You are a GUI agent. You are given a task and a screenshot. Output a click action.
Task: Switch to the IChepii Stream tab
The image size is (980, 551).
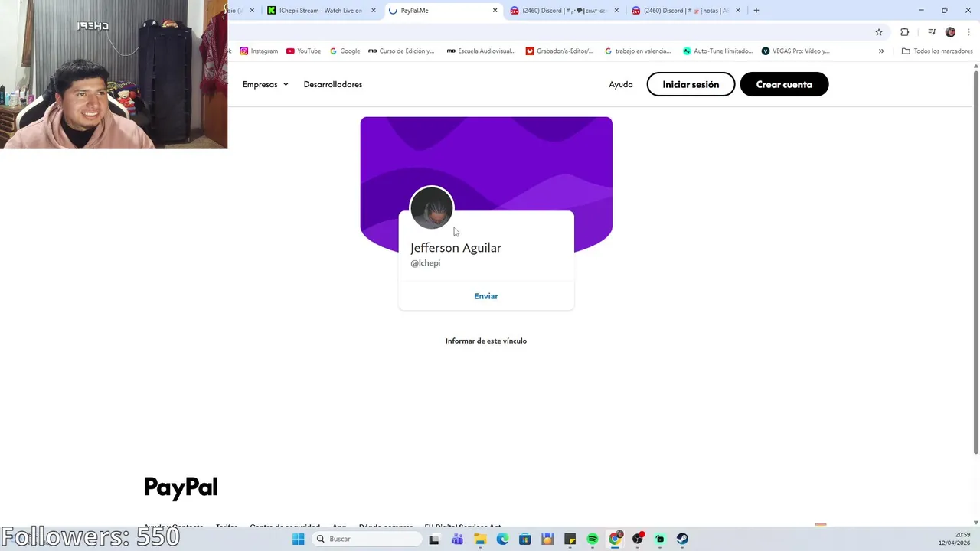click(x=322, y=11)
